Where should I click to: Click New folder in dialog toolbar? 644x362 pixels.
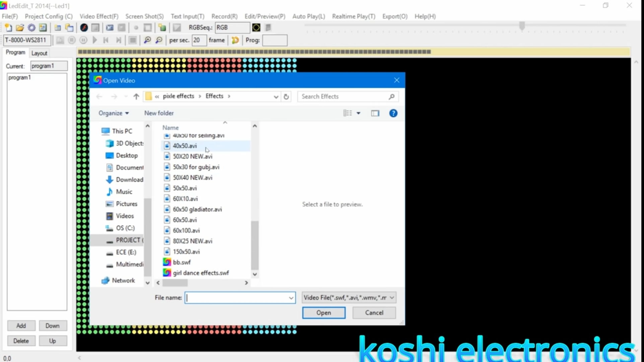pyautogui.click(x=159, y=113)
